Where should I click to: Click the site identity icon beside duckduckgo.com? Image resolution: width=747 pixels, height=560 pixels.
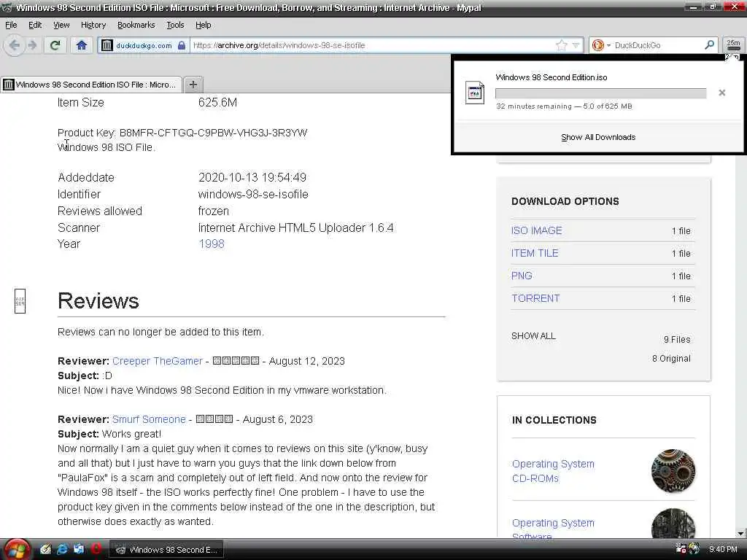(107, 45)
